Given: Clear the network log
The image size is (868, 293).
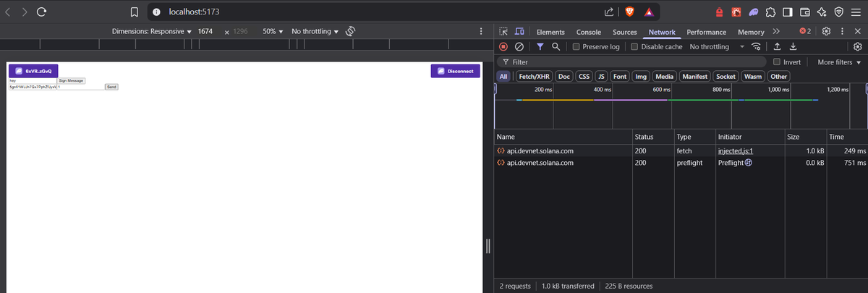Looking at the screenshot, I should coord(519,46).
